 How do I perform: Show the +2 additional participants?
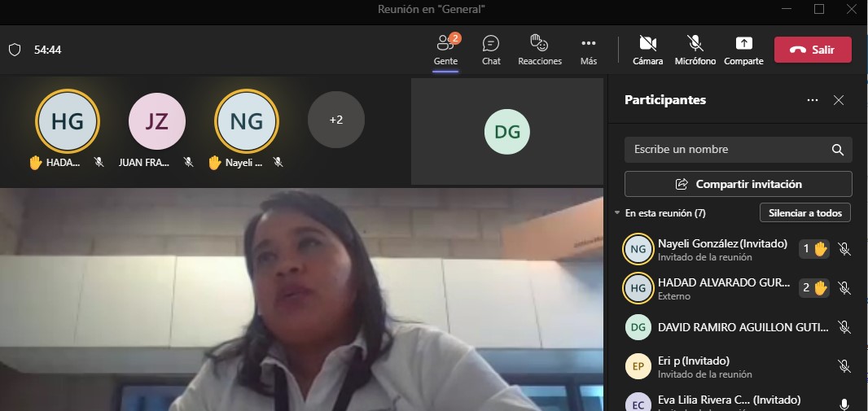point(336,120)
